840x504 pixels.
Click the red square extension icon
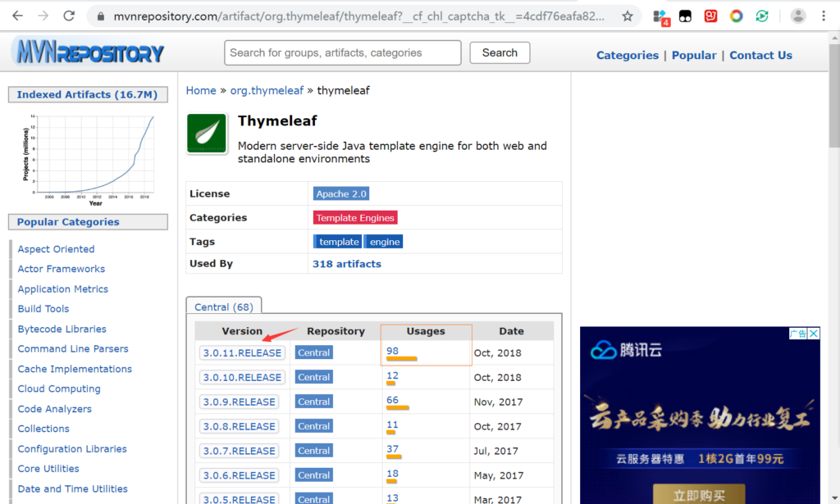711,16
